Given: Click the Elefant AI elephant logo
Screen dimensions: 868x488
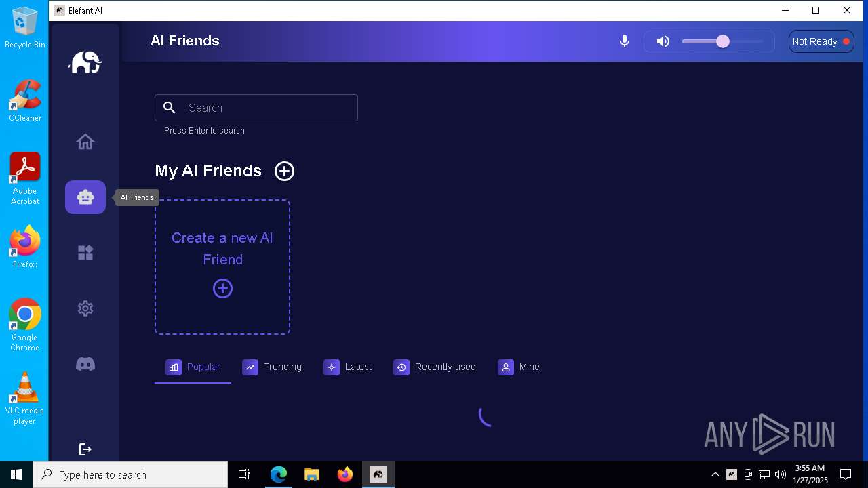Looking at the screenshot, I should point(85,62).
